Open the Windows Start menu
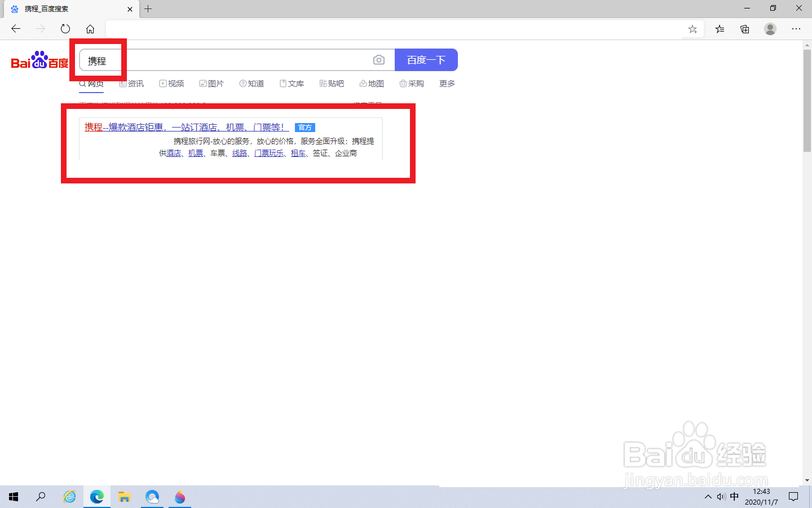 [14, 497]
